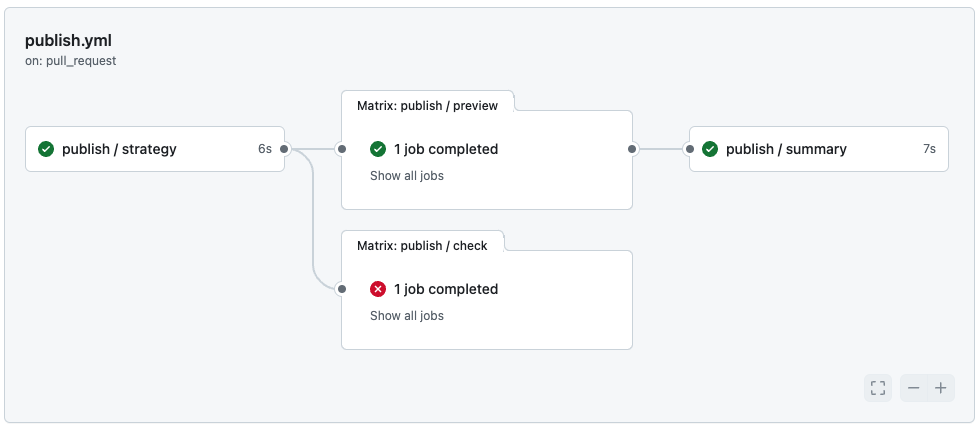Viewport: 979px width, 428px height.
Task: Open the publish / strategy job
Action: click(119, 149)
